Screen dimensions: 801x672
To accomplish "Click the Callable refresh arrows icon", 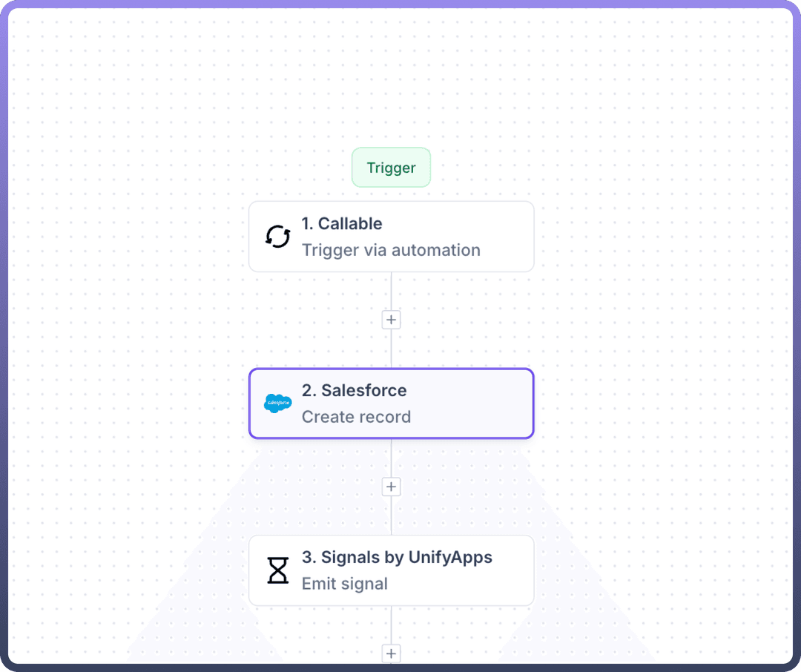I will click(x=278, y=237).
